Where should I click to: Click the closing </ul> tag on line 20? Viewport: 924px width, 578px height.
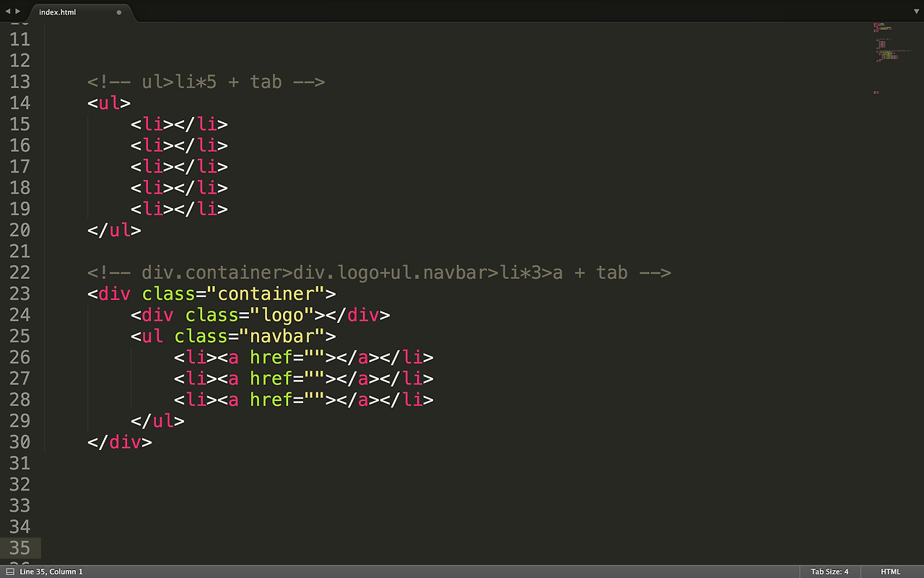(x=114, y=230)
